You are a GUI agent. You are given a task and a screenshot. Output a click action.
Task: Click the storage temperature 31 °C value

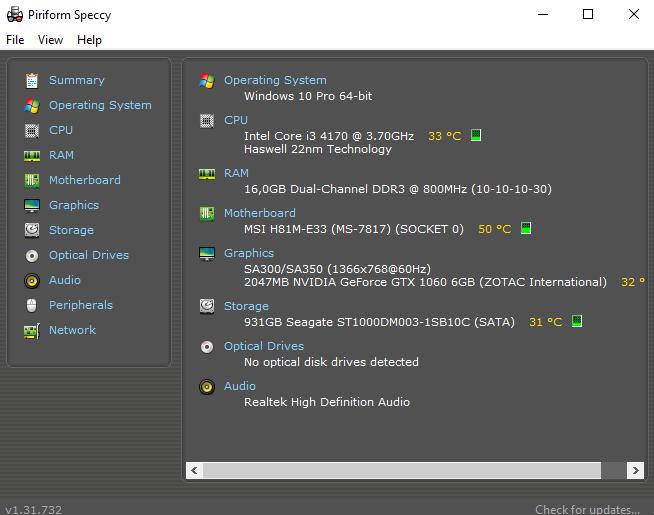(x=546, y=322)
